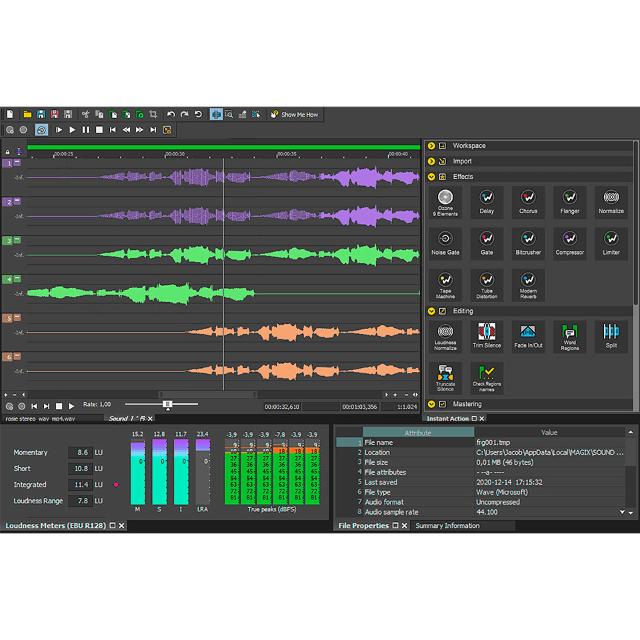The width and height of the screenshot is (640, 640).
Task: Expand the Import section
Action: point(432,161)
